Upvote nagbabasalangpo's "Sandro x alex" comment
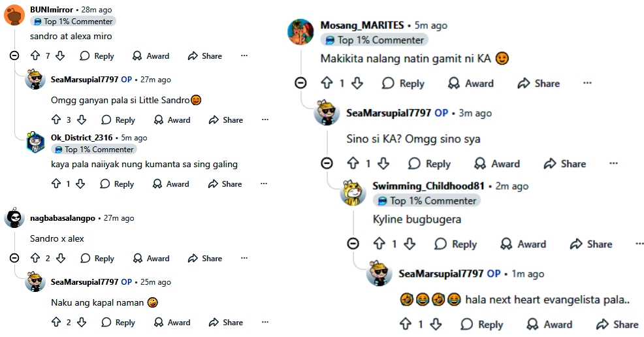 click(x=35, y=259)
